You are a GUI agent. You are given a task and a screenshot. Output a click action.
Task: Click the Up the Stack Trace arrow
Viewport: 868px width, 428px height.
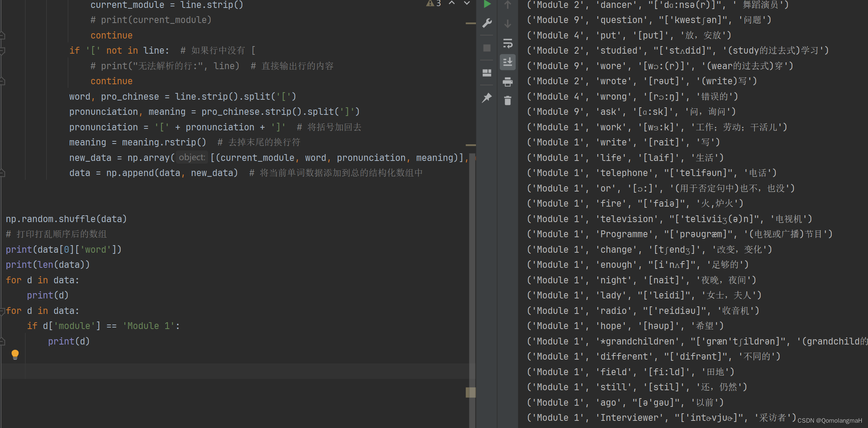(x=508, y=5)
